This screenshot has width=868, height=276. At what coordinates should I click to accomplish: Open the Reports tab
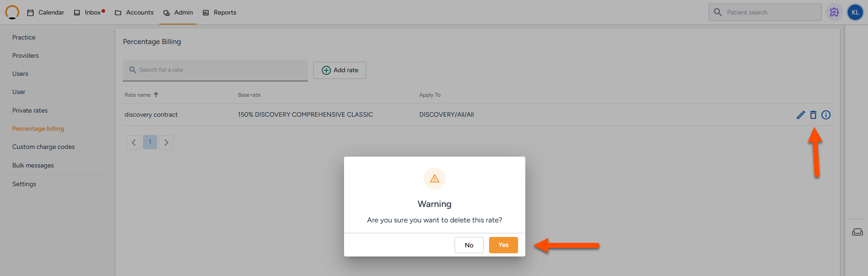click(219, 12)
